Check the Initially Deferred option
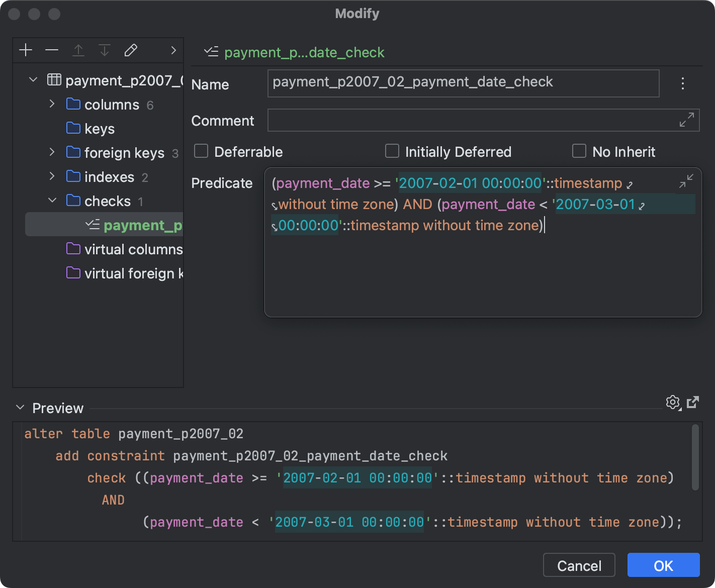 pos(392,151)
